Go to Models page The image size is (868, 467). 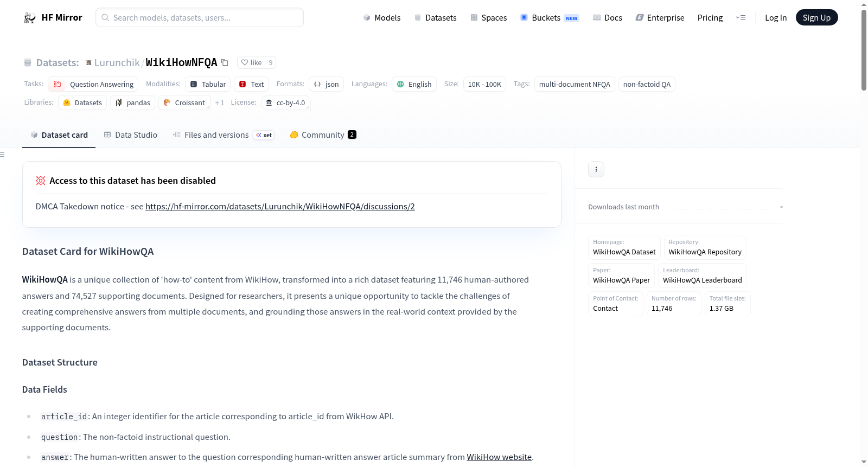382,18
